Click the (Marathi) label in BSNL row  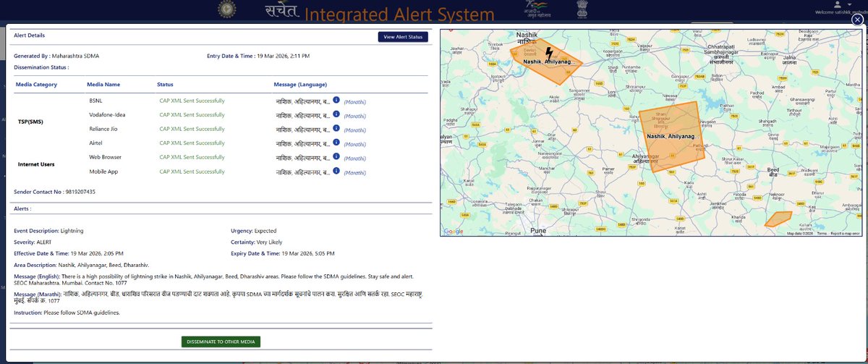[x=354, y=101]
